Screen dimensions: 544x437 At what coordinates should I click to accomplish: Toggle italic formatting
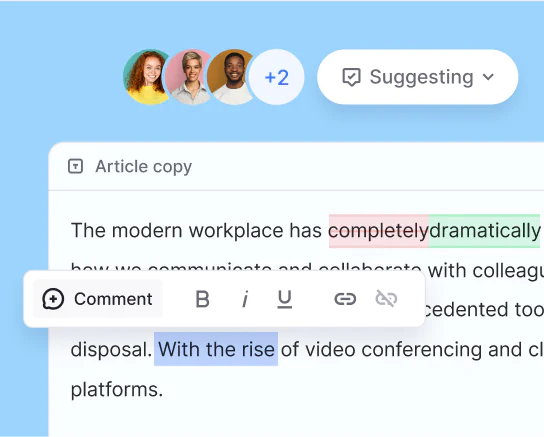(x=245, y=299)
